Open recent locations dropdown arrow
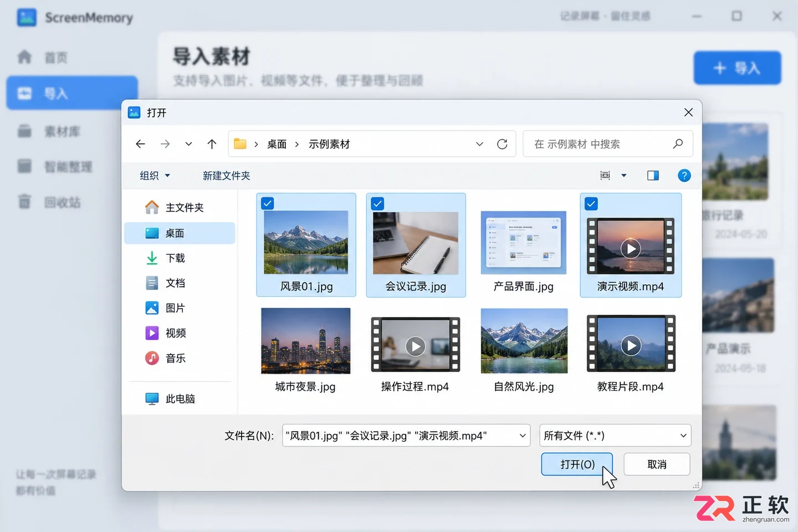This screenshot has width=798, height=532. 188,144
